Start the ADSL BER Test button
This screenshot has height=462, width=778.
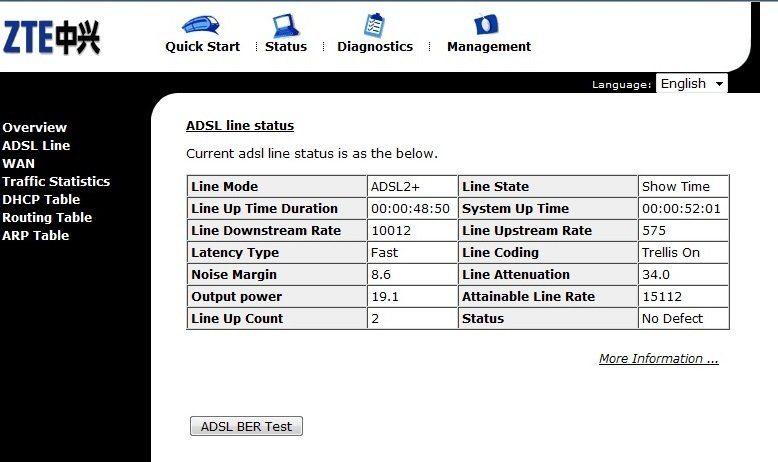246,426
